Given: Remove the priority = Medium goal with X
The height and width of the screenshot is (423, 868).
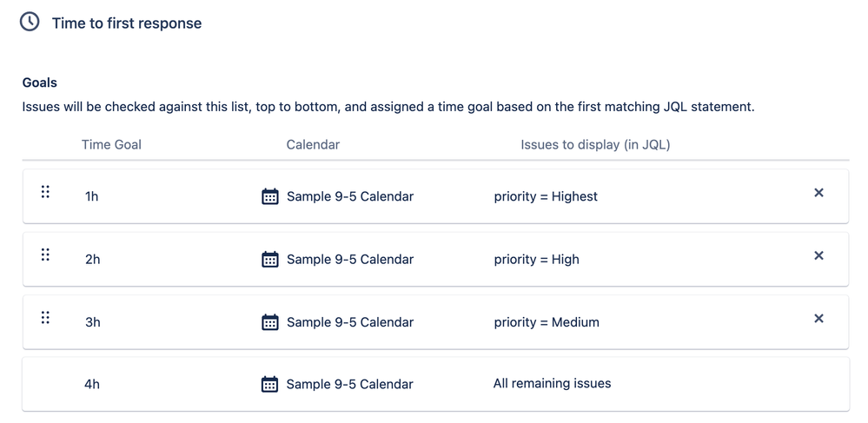Looking at the screenshot, I should 818,319.
